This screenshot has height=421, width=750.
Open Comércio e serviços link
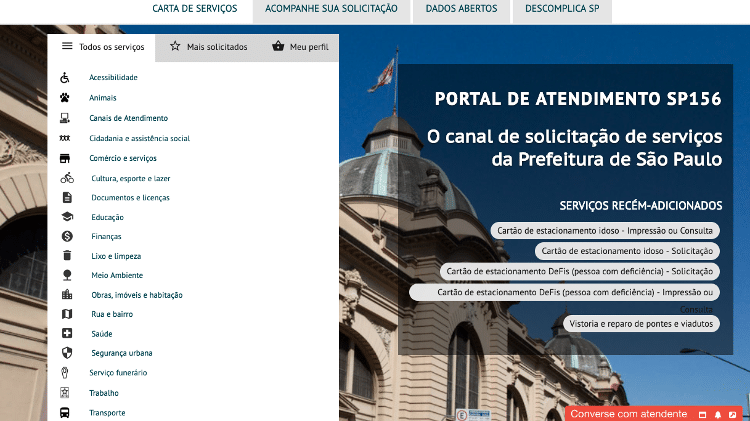123,158
